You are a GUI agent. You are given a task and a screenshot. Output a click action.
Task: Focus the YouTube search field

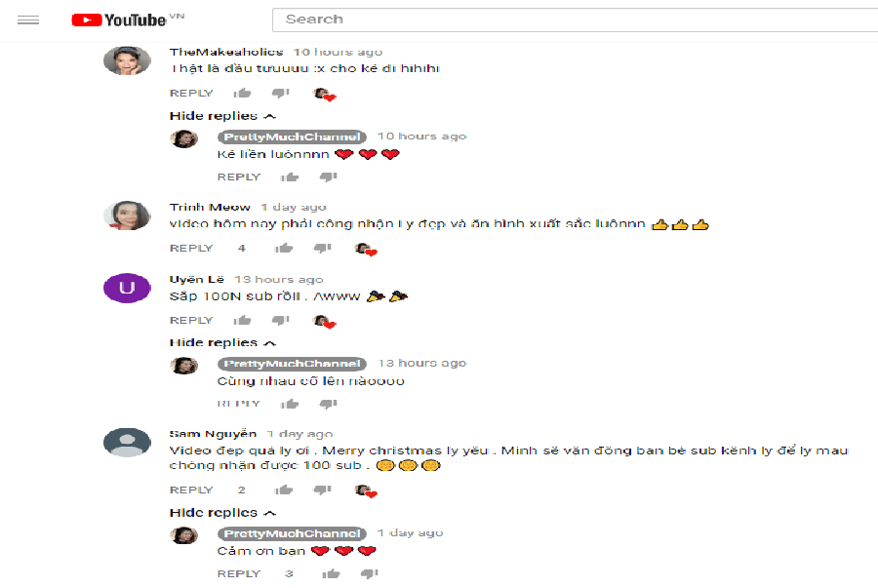tap(575, 20)
